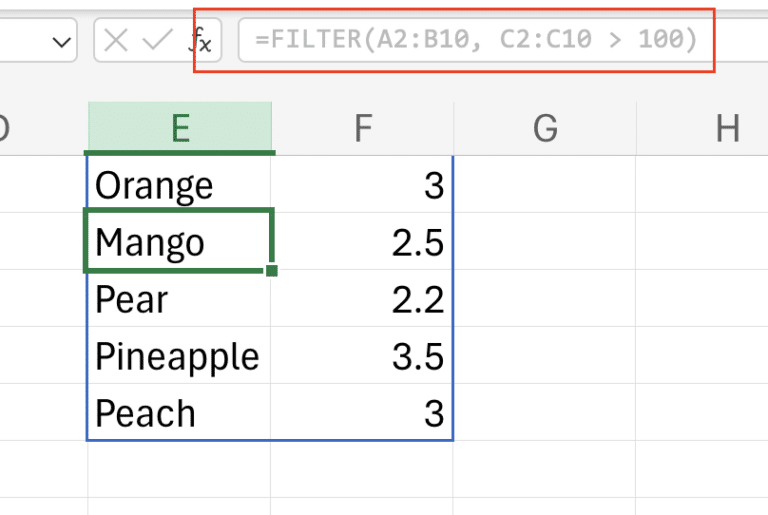Screen dimensions: 768x515
Task: Cancel the formula edit with the X icon
Action: tap(116, 40)
